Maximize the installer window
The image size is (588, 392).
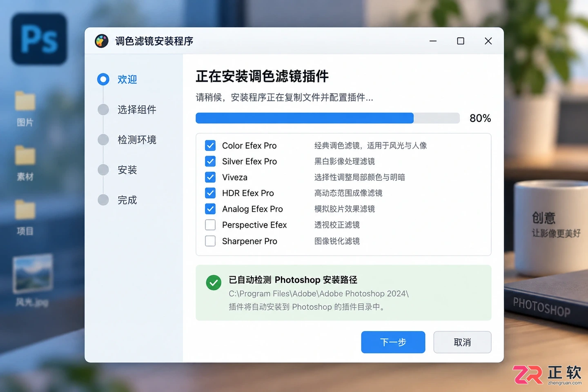tap(461, 41)
